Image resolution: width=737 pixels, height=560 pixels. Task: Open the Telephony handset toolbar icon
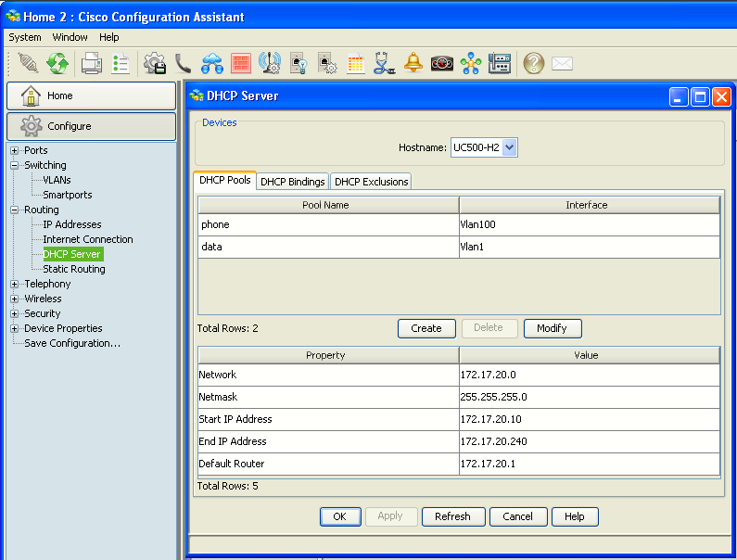pos(183,63)
